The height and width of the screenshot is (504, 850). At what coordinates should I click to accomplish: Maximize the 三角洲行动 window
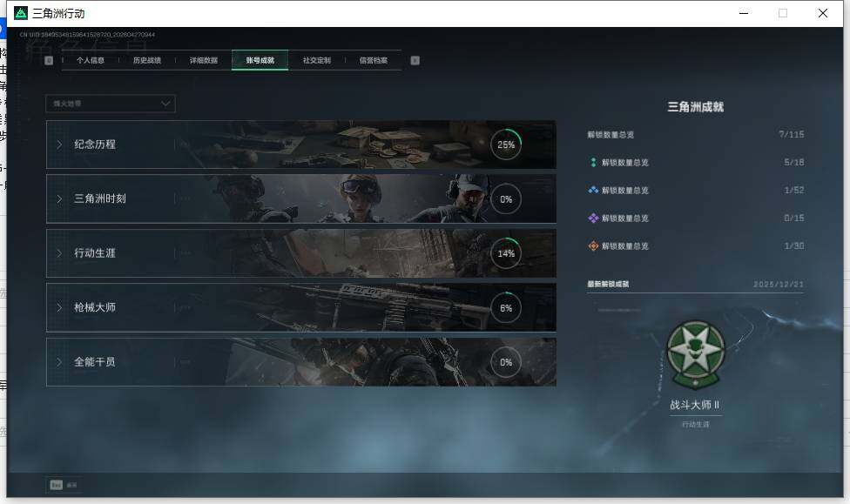(x=783, y=13)
